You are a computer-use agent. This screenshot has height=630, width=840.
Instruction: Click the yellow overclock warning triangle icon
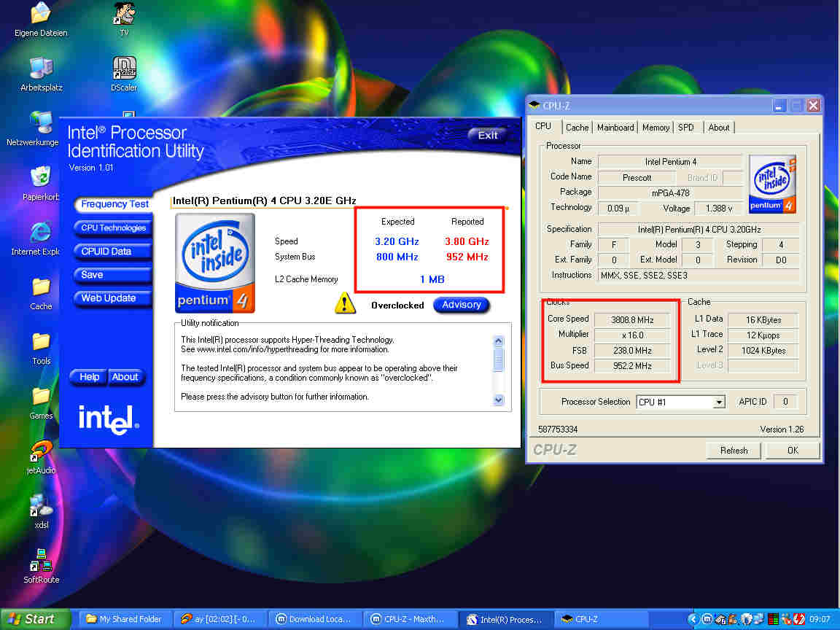click(x=345, y=304)
